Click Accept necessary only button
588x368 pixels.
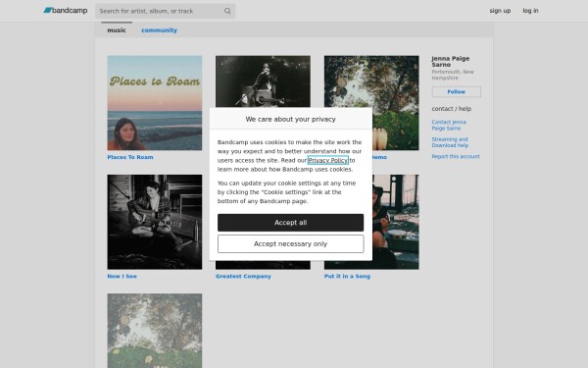point(290,243)
